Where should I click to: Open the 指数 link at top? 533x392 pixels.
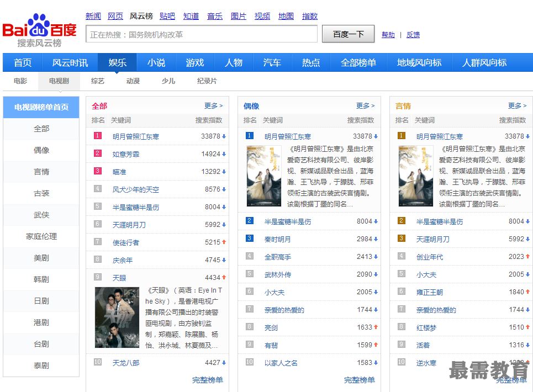pyautogui.click(x=310, y=16)
